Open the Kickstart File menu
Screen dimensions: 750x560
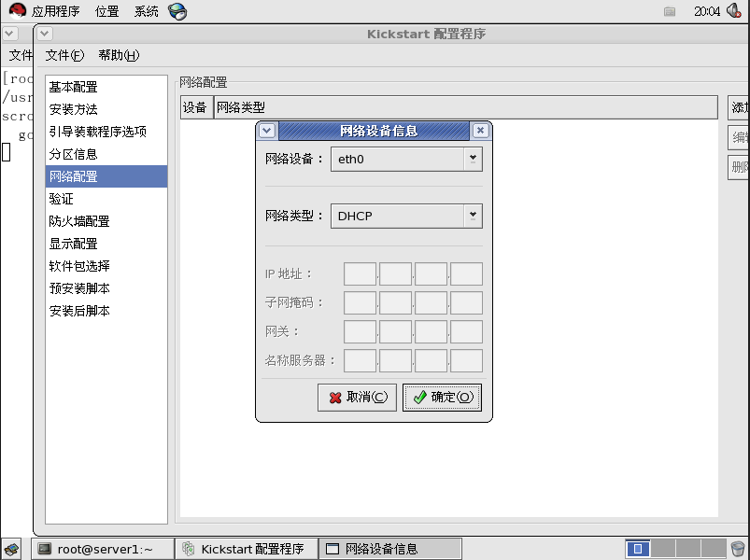64,55
